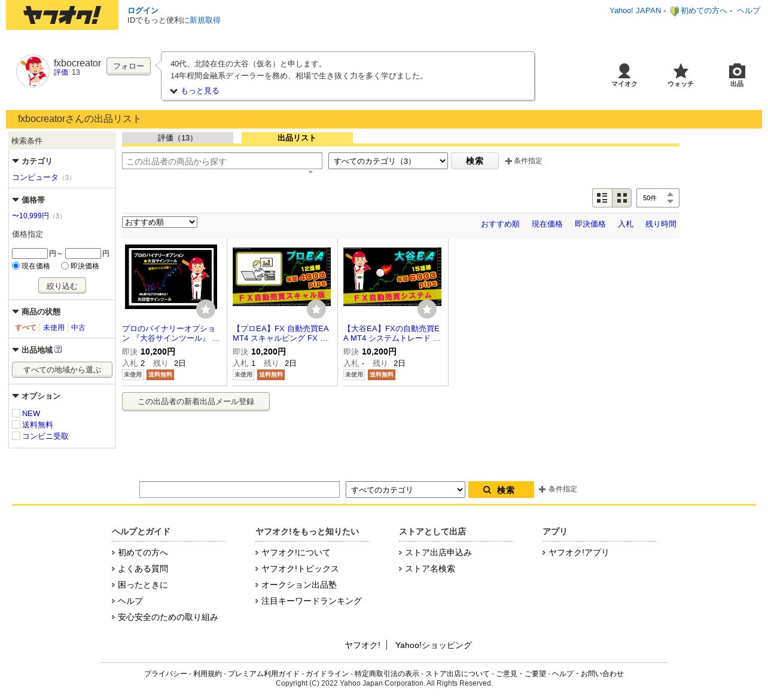Click the ヤフオク! logo

pyautogui.click(x=62, y=15)
